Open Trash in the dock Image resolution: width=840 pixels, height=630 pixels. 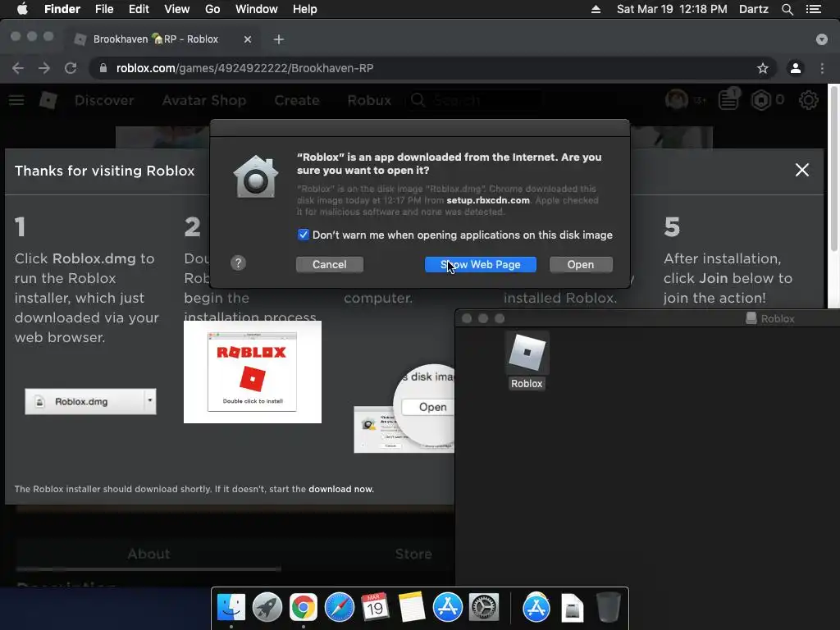608,608
